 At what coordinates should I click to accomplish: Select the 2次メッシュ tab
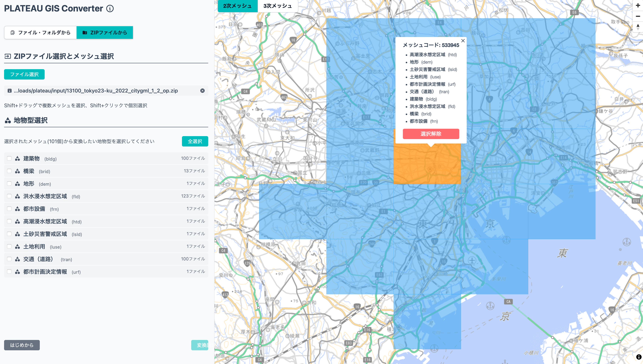pos(237,6)
